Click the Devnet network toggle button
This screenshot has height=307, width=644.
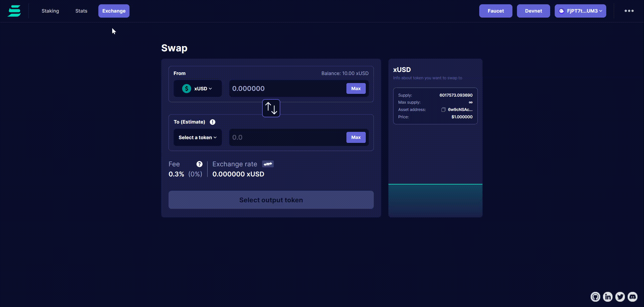(534, 11)
